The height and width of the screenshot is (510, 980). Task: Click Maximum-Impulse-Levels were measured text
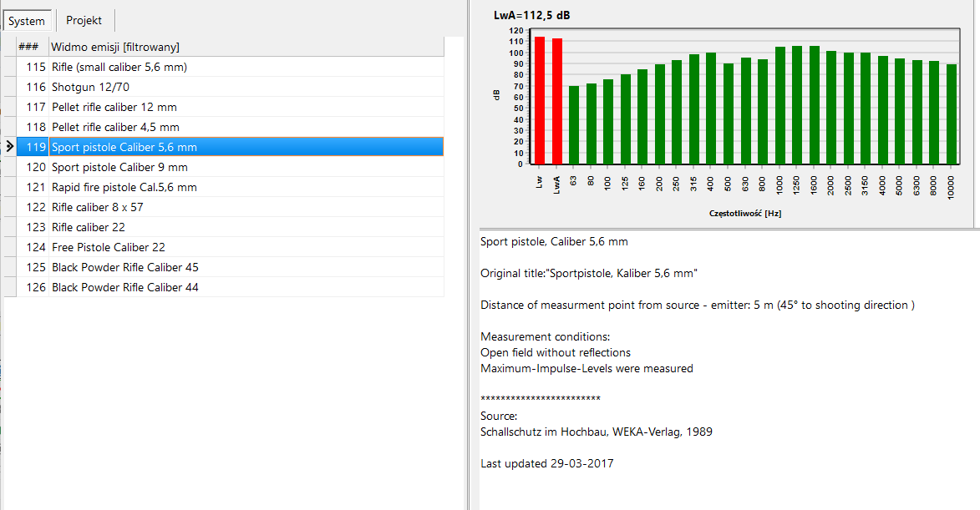tap(586, 369)
